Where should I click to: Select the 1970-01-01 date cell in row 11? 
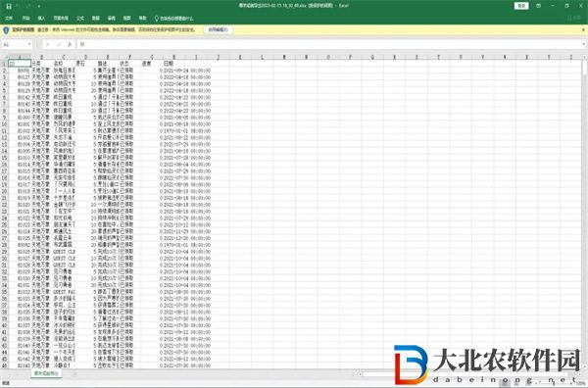coord(187,131)
